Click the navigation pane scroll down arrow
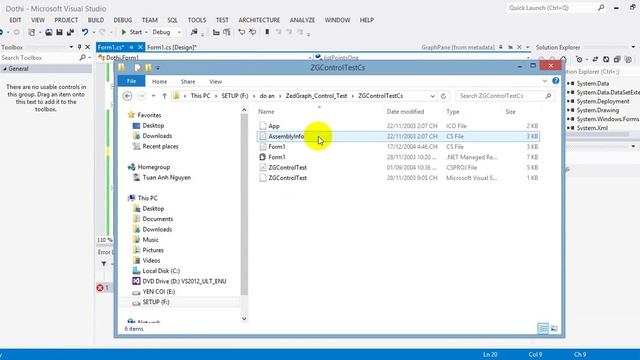 pos(244,318)
